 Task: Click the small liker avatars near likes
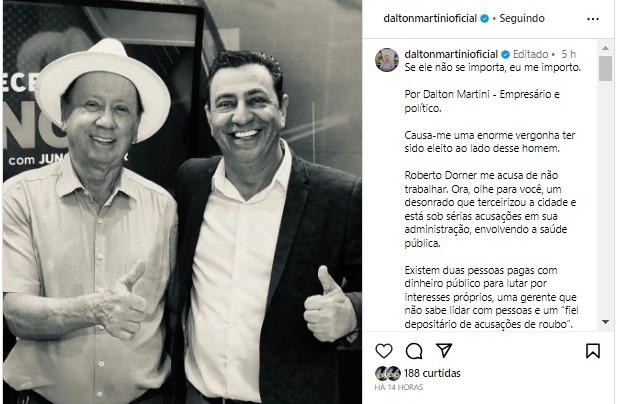click(388, 373)
